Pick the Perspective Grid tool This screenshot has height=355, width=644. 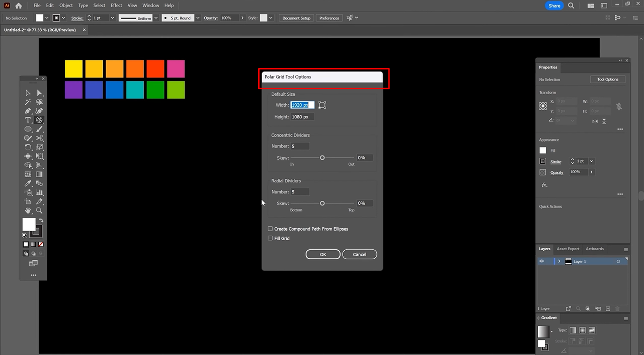39,166
